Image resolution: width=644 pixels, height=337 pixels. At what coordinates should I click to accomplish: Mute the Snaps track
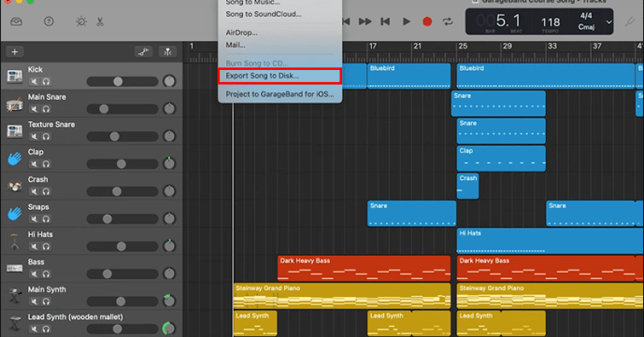click(x=35, y=219)
